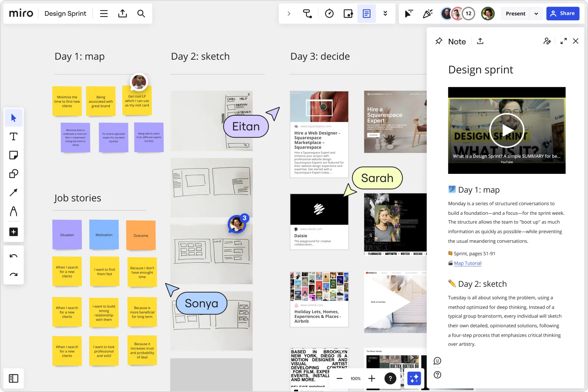The height and width of the screenshot is (392, 588).
Task: Export the board with upload icon
Action: coord(122,14)
